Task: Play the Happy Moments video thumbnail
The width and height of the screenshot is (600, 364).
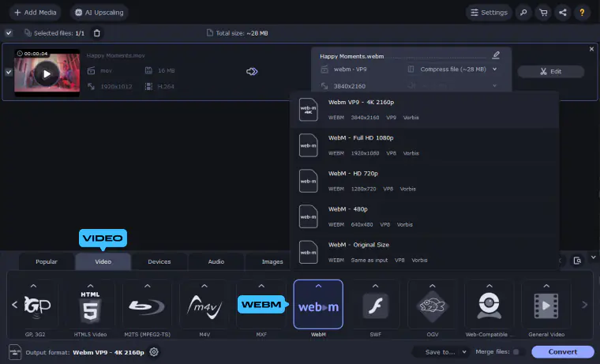Action: tap(47, 73)
